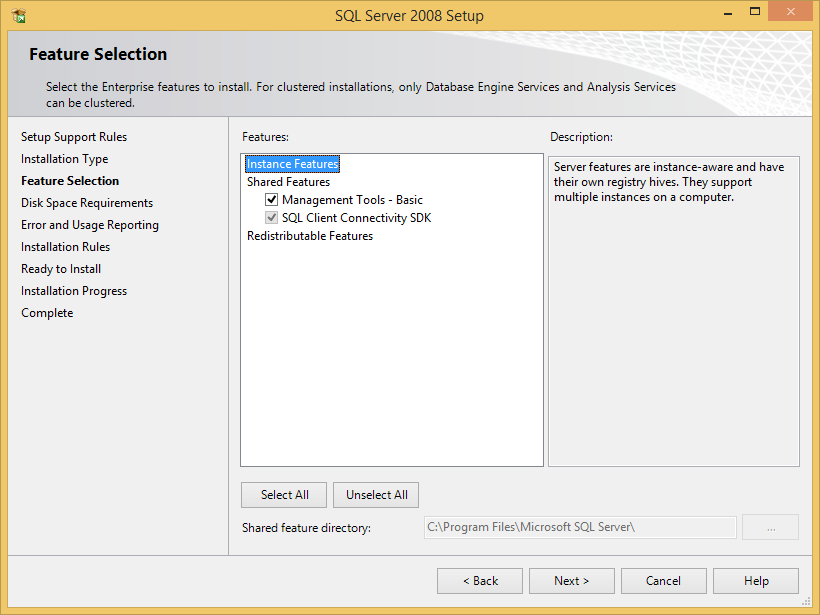The height and width of the screenshot is (615, 820).
Task: Click the Management Tools - Basic label
Action: click(x=352, y=200)
